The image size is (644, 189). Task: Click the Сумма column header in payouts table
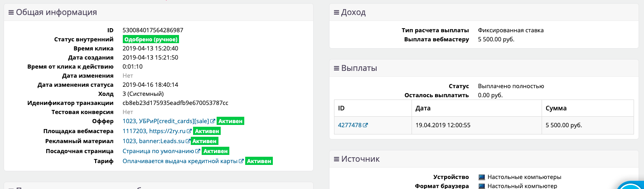pyautogui.click(x=557, y=109)
